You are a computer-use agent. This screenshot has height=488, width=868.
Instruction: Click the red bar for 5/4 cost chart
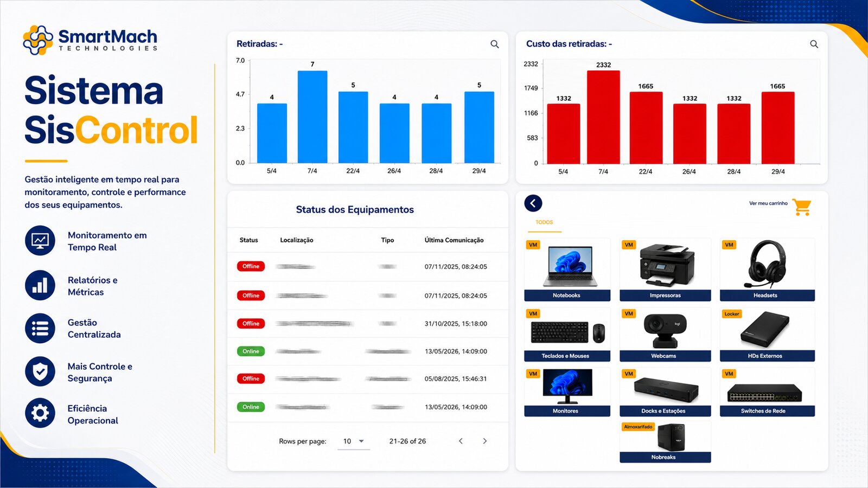[x=564, y=133]
